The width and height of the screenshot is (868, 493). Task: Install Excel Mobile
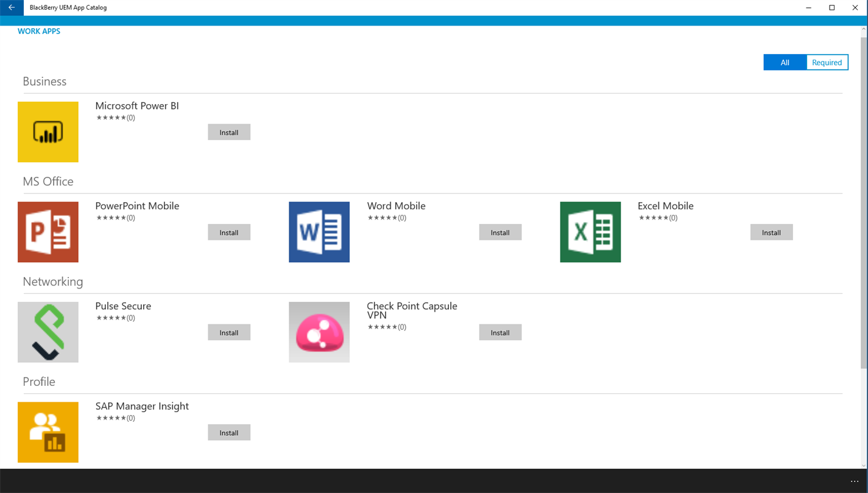pyautogui.click(x=771, y=233)
